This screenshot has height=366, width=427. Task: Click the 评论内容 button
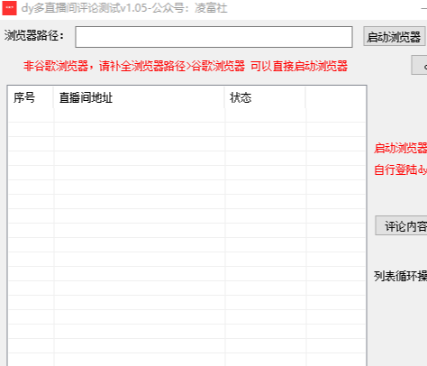[401, 226]
